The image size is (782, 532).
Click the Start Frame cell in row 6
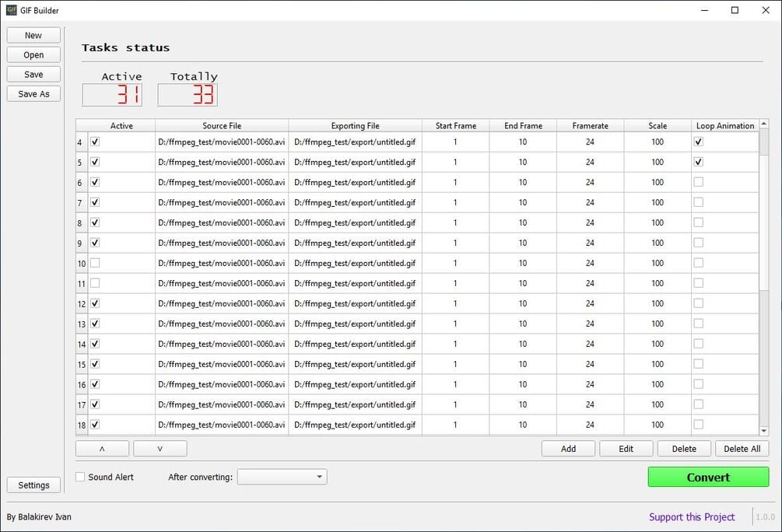point(455,182)
